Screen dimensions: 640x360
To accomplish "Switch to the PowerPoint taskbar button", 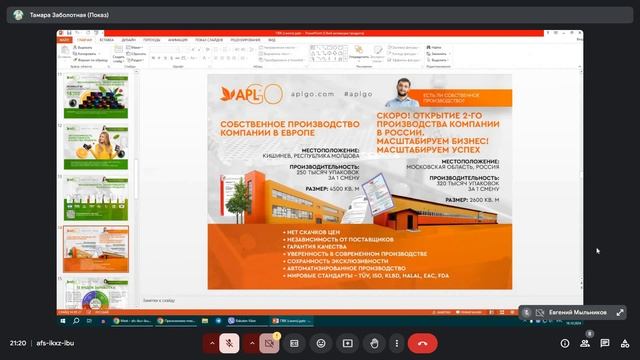I will pyautogui.click(x=291, y=321).
